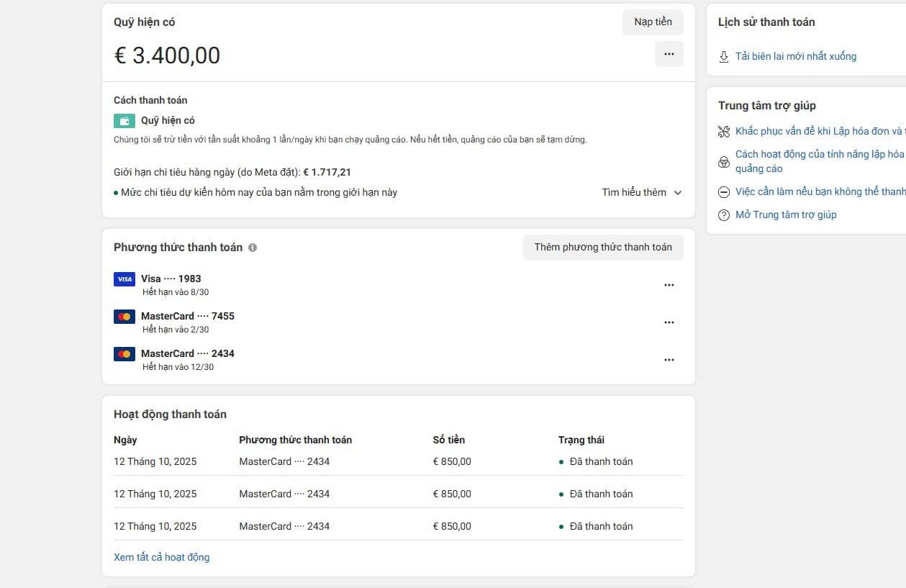906x588 pixels.
Task: Expand the Tìm hiểu thêm section
Action: point(634,192)
